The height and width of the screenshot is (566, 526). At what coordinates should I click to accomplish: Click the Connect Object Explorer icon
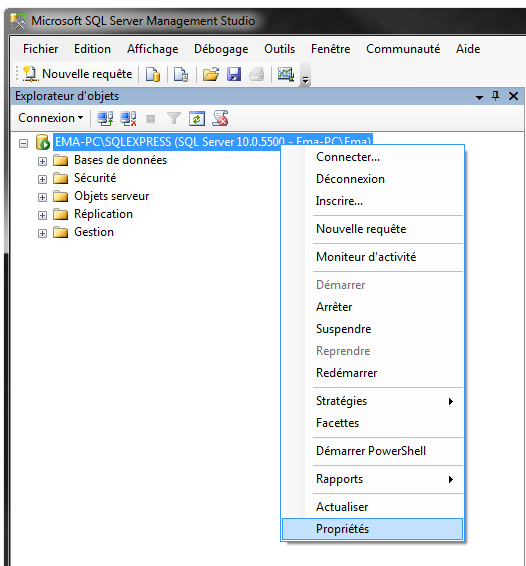click(105, 118)
